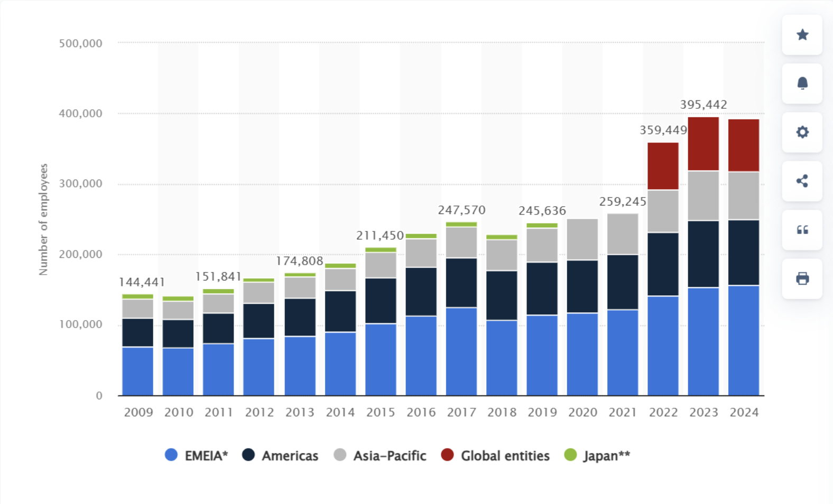Click the share icon

(x=802, y=181)
